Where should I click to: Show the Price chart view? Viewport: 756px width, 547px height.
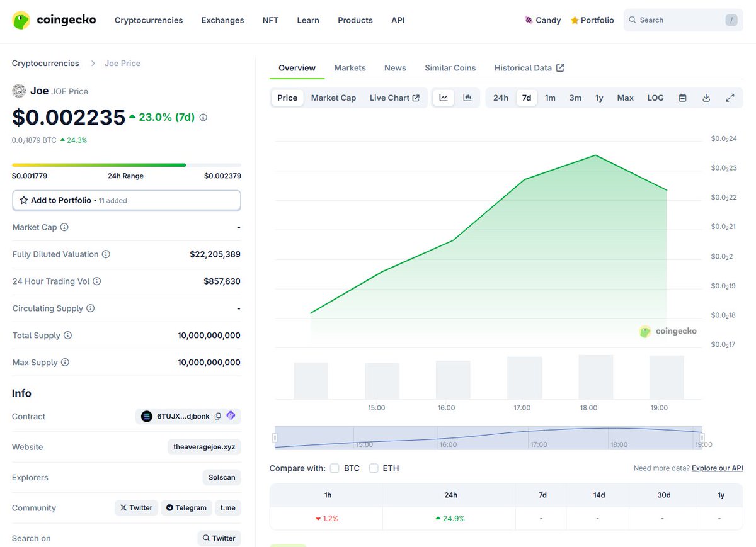click(287, 98)
